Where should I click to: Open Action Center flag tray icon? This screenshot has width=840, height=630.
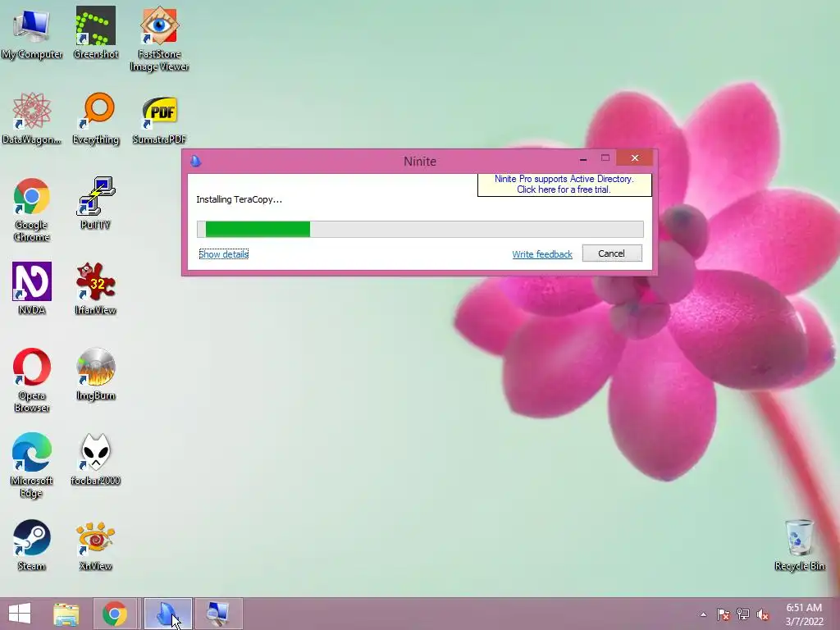(723, 614)
